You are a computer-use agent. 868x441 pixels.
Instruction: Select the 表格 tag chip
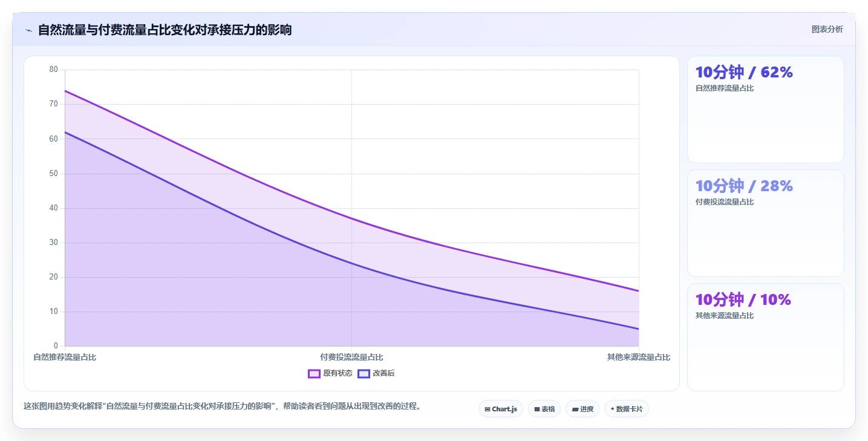coord(544,409)
